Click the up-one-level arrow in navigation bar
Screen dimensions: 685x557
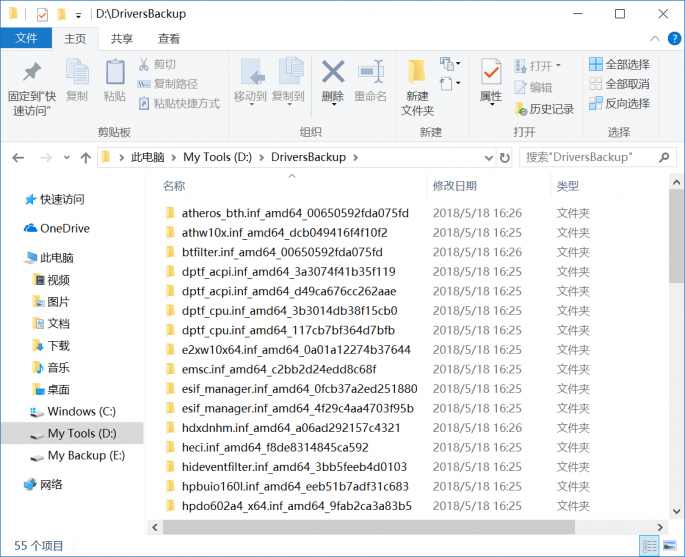85,157
